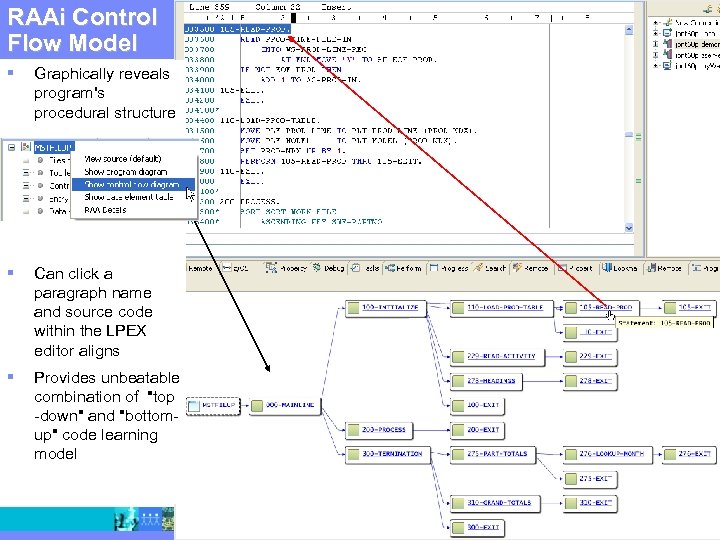Screen dimensions: 720x540
Task: Switch to the Lookup tab
Action: [x=619, y=268]
